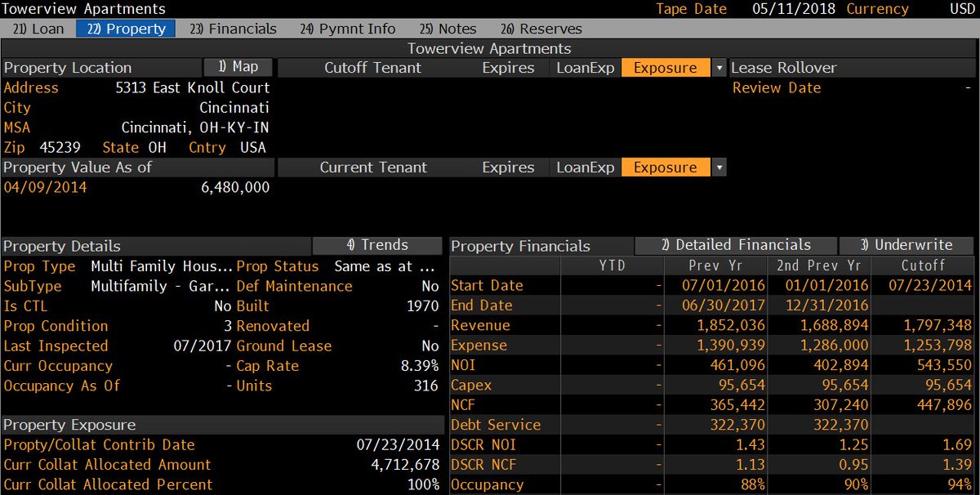The height and width of the screenshot is (495, 980).
Task: Expand the Cutoff Tenant Exposure dropdown arrow
Action: click(719, 68)
